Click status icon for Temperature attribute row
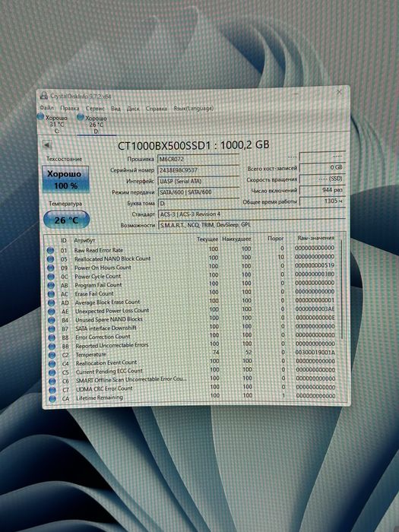Viewport: 399px width, 532px height. 52,355
